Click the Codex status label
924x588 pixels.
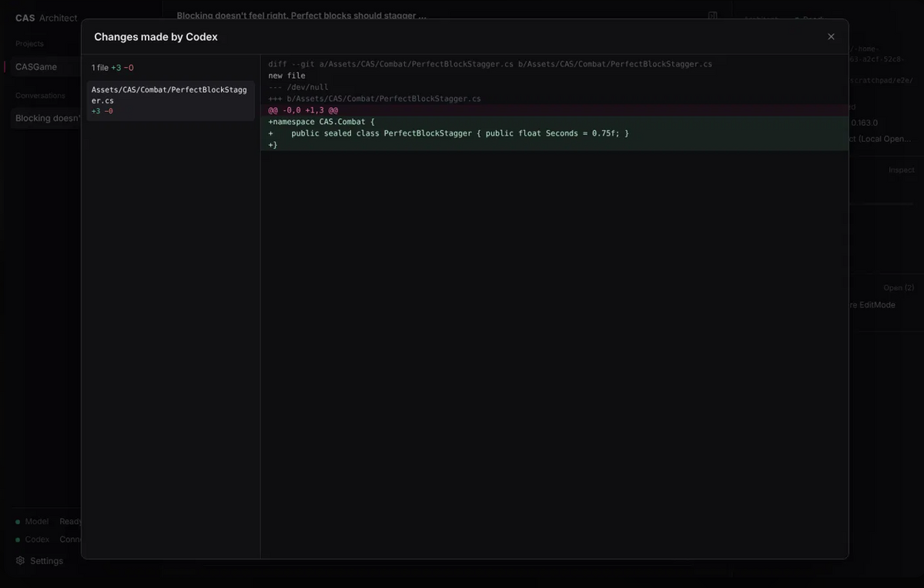38,539
